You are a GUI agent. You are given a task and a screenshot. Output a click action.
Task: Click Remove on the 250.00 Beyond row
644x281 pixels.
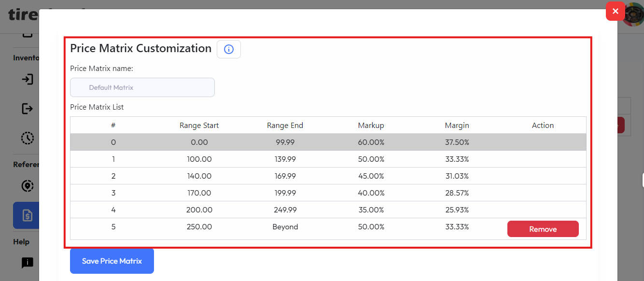[x=543, y=229]
